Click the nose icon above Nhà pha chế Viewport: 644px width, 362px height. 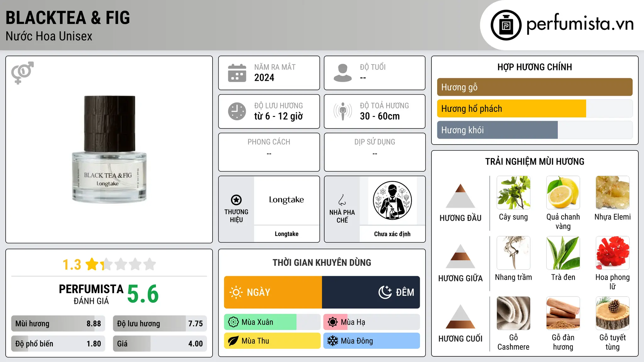[342, 200]
